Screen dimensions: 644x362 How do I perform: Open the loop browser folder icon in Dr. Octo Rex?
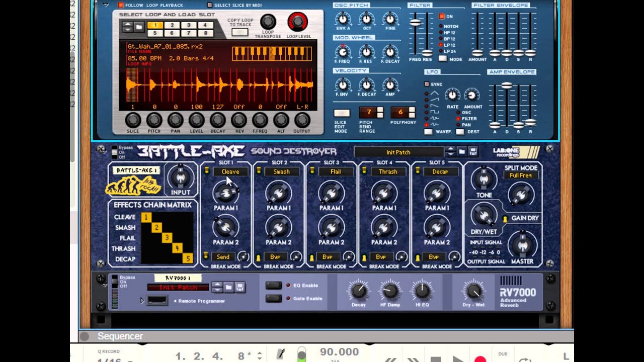click(x=139, y=27)
